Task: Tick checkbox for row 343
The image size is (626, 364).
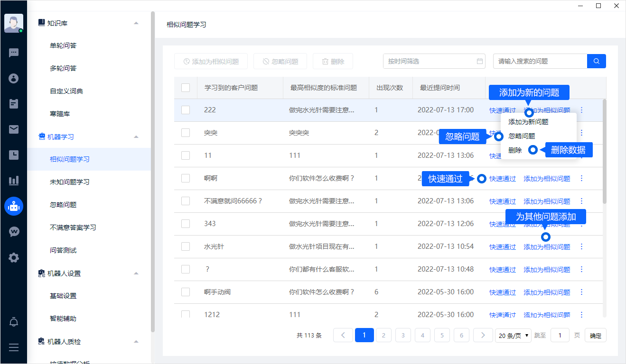Action: 186,224
